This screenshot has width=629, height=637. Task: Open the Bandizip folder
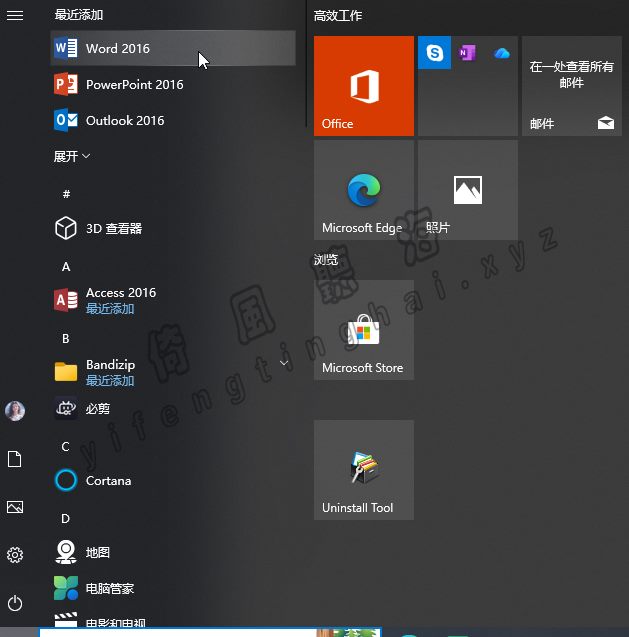tap(173, 372)
